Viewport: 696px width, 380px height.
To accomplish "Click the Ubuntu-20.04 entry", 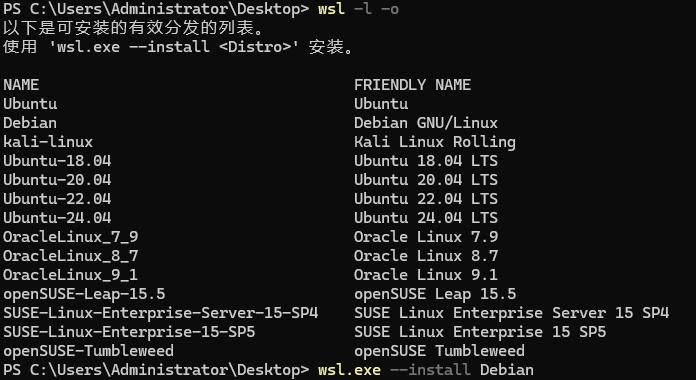I will [x=57, y=180].
